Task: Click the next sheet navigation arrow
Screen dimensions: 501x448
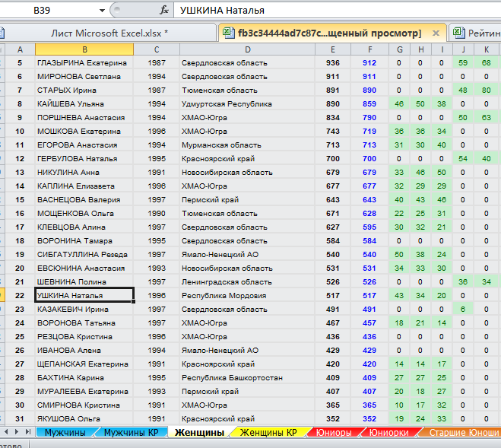Action: pos(17,432)
